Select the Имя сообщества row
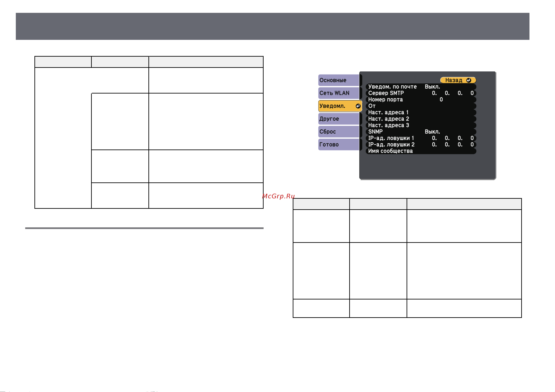The image size is (555, 392). [421, 151]
